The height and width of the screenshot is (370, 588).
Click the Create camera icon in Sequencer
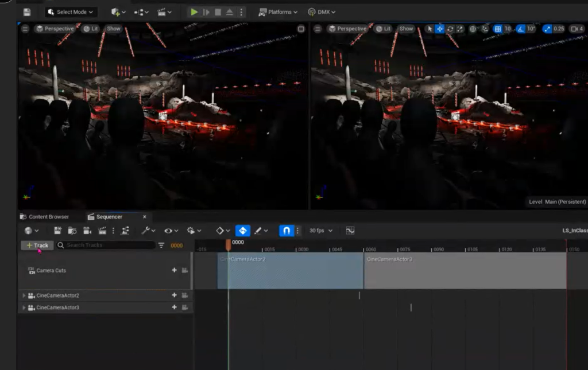pos(87,231)
